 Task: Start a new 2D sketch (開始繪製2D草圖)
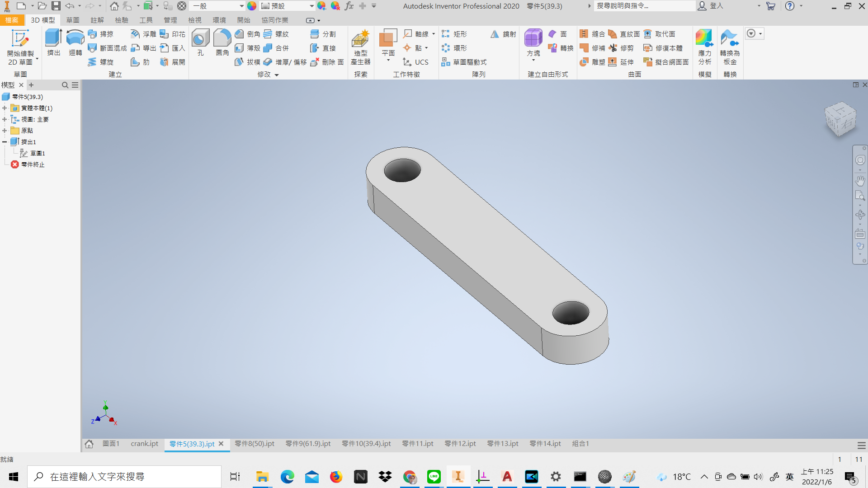[20, 47]
